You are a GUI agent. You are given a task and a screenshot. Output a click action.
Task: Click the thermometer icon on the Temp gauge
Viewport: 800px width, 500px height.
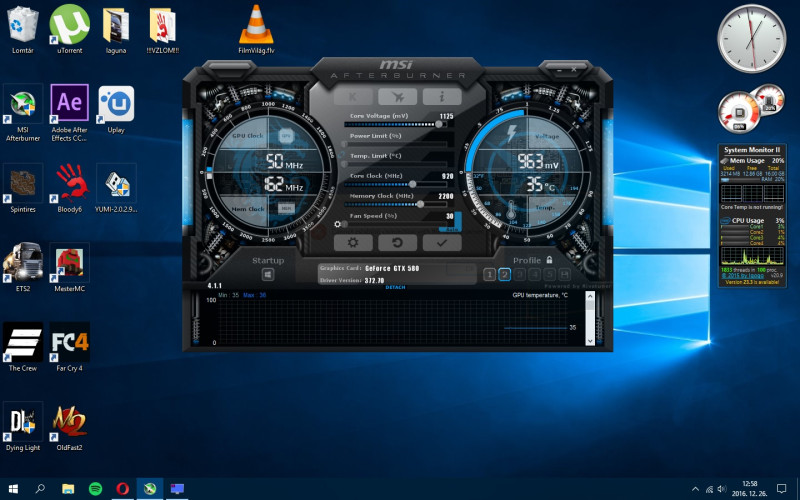511,209
